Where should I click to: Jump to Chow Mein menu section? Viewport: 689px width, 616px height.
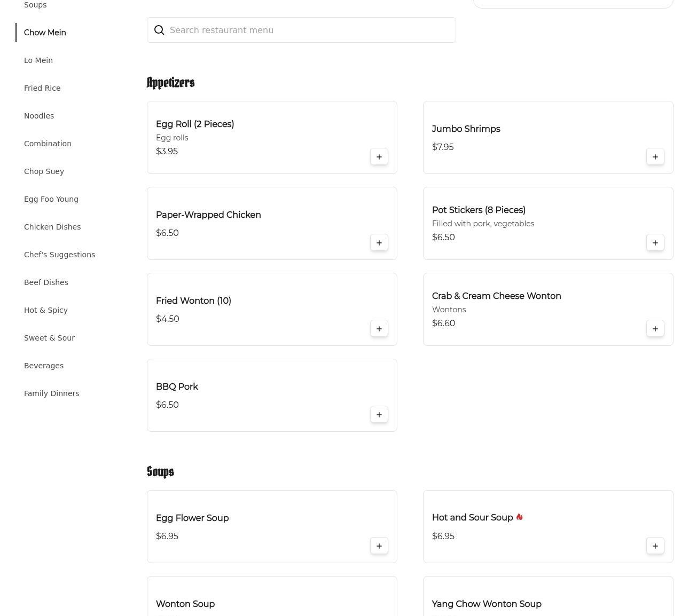click(45, 33)
